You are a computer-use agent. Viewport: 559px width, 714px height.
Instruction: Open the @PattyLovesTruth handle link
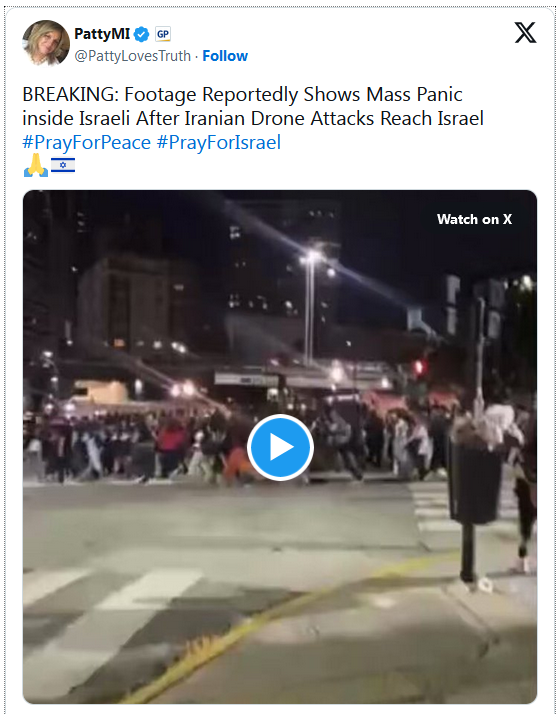coord(132,56)
